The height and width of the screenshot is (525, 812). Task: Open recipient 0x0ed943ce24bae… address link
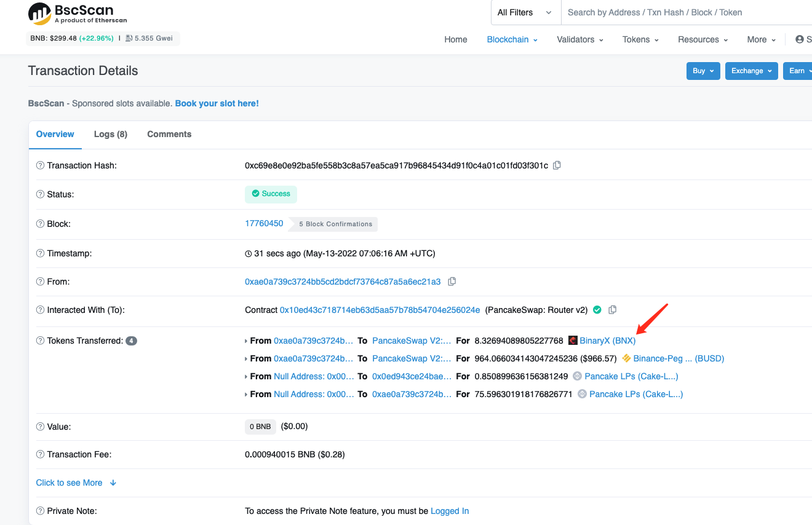pos(412,376)
